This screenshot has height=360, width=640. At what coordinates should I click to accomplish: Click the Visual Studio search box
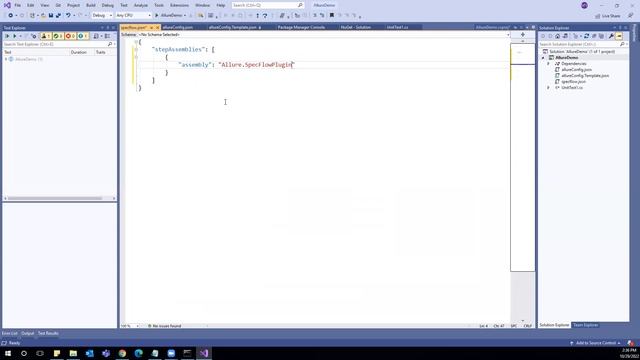[267, 5]
